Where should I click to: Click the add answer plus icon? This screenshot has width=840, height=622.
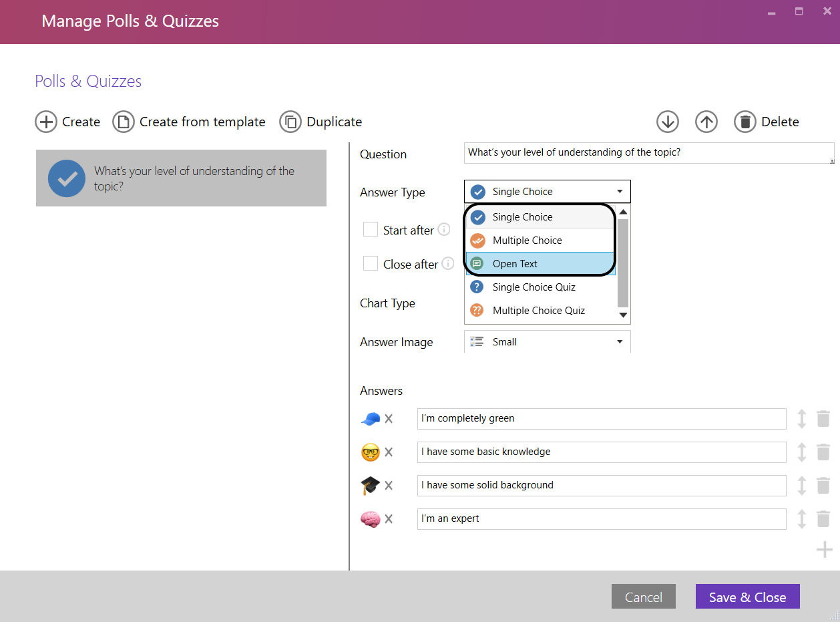[823, 549]
